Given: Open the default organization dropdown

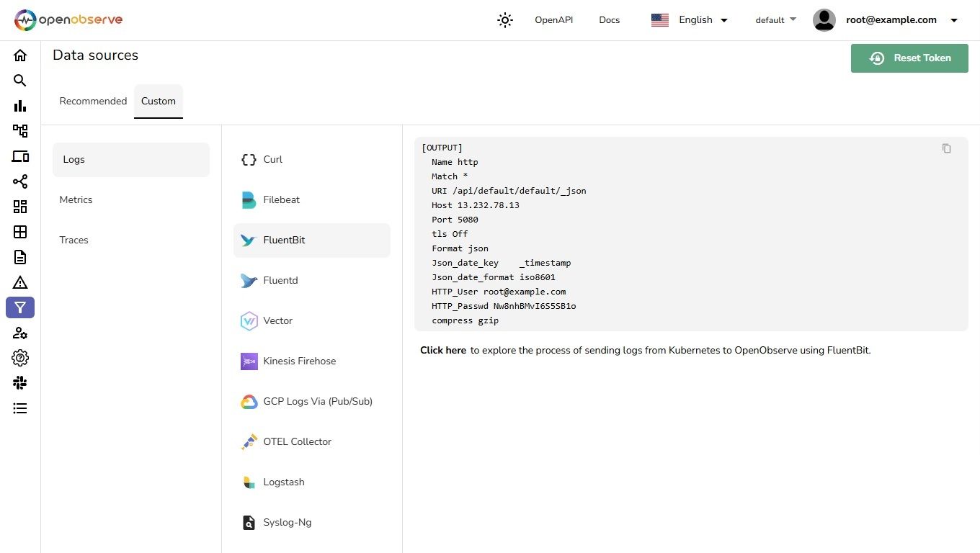Looking at the screenshot, I should tap(775, 20).
